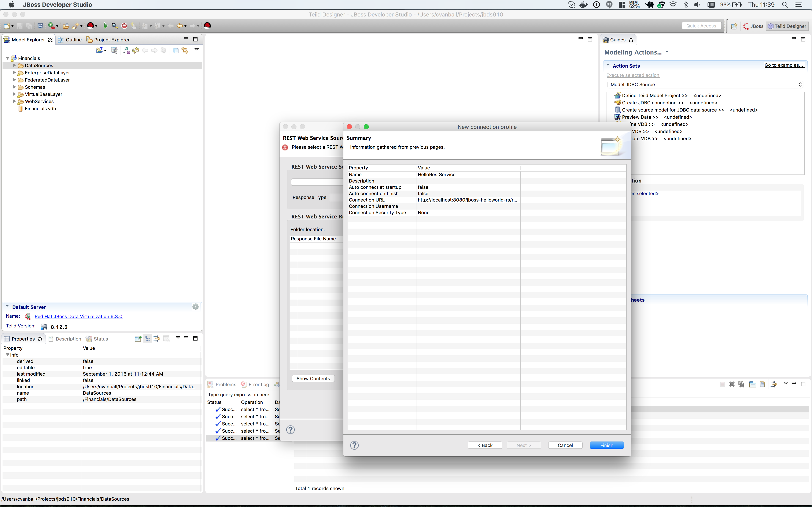Switch to the Project Explorer tab
812x507 pixels.
click(111, 39)
